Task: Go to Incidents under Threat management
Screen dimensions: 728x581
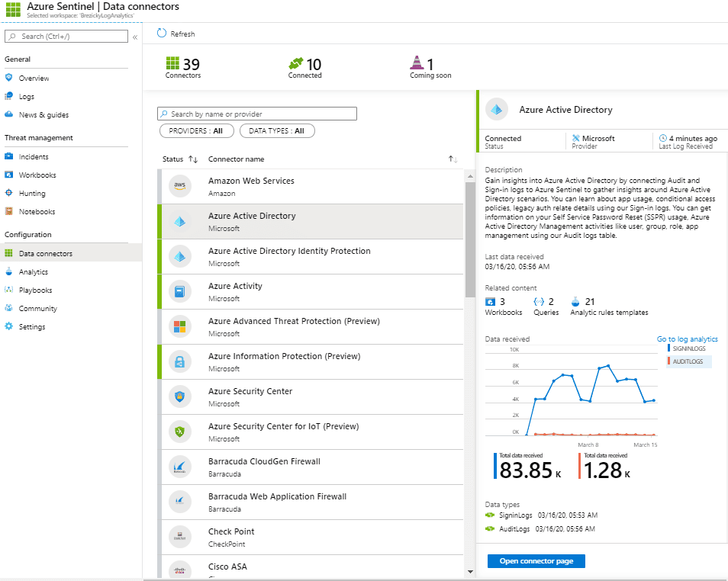Action: pos(34,157)
